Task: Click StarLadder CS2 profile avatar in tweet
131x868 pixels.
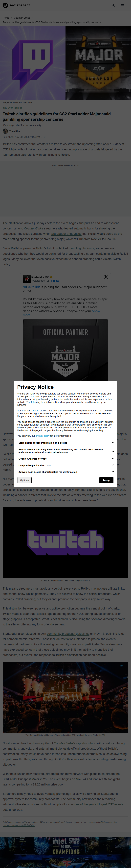Action: (26, 279)
